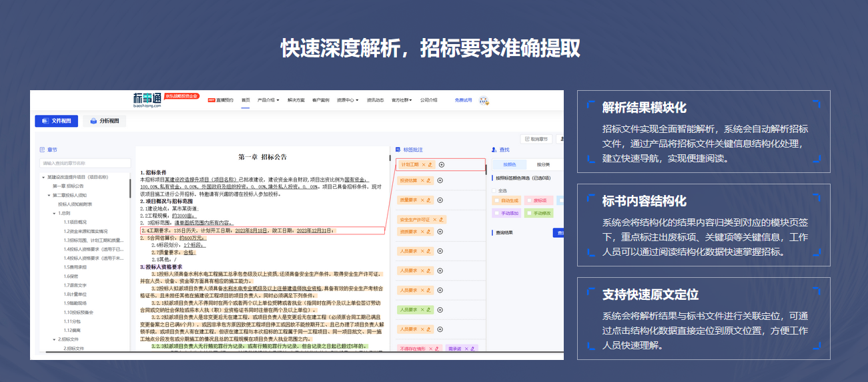The width and height of the screenshot is (868, 382).
Task: Click the 支持快速原文定位 feature card title
Action: (x=650, y=295)
